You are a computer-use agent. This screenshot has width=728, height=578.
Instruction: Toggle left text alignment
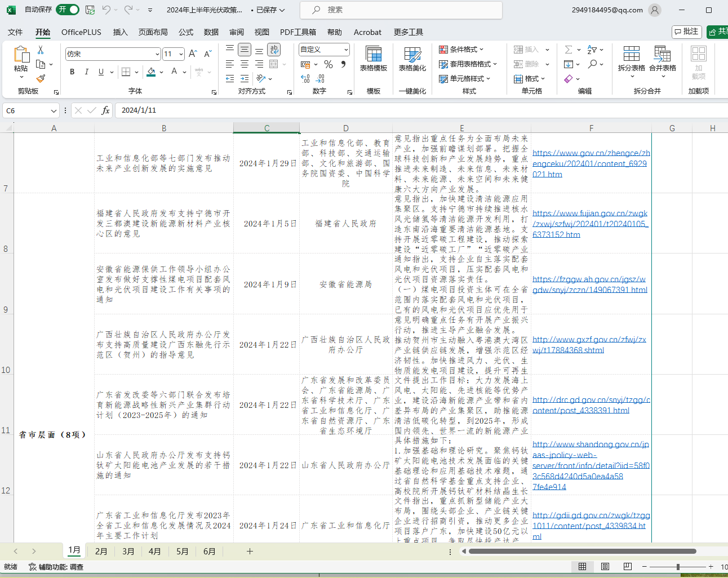click(x=230, y=64)
